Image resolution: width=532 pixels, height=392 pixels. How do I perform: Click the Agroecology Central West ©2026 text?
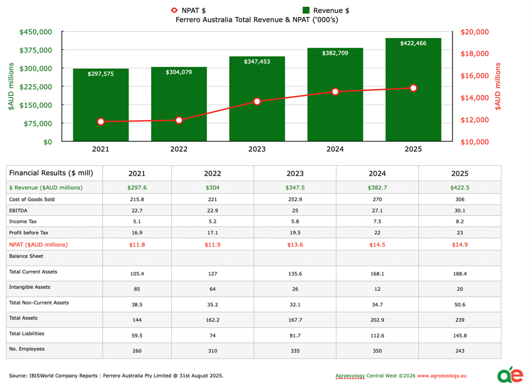(375, 376)
